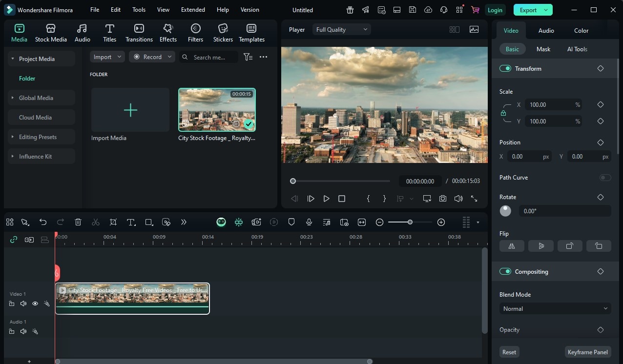Click the mark in brace icon
The image size is (623, 364).
click(x=369, y=199)
